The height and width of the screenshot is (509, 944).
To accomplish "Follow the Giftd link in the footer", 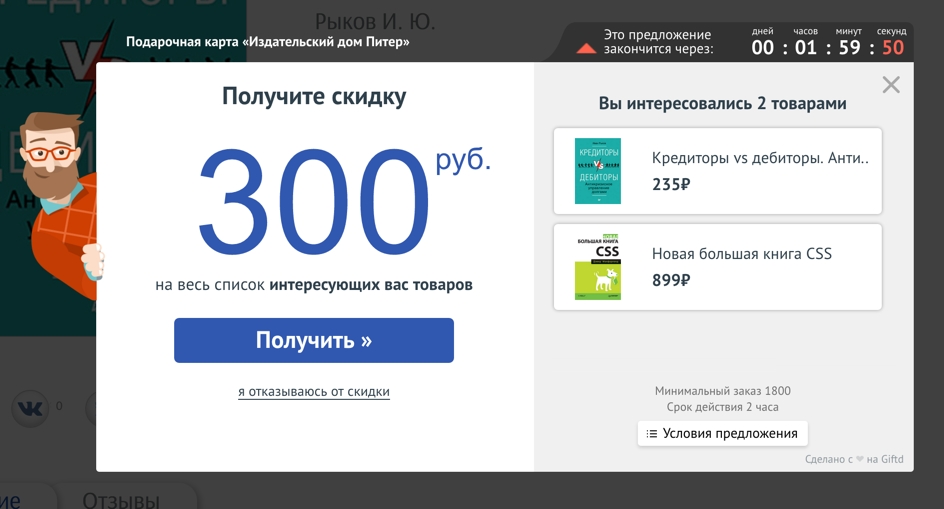I will pos(892,460).
